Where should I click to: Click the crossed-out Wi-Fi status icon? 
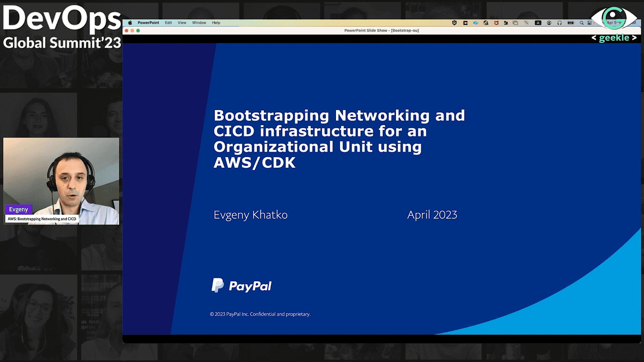click(x=526, y=23)
